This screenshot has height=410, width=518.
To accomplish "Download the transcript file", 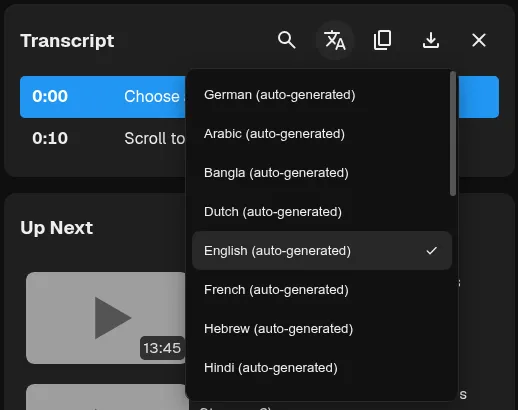I will (x=431, y=40).
